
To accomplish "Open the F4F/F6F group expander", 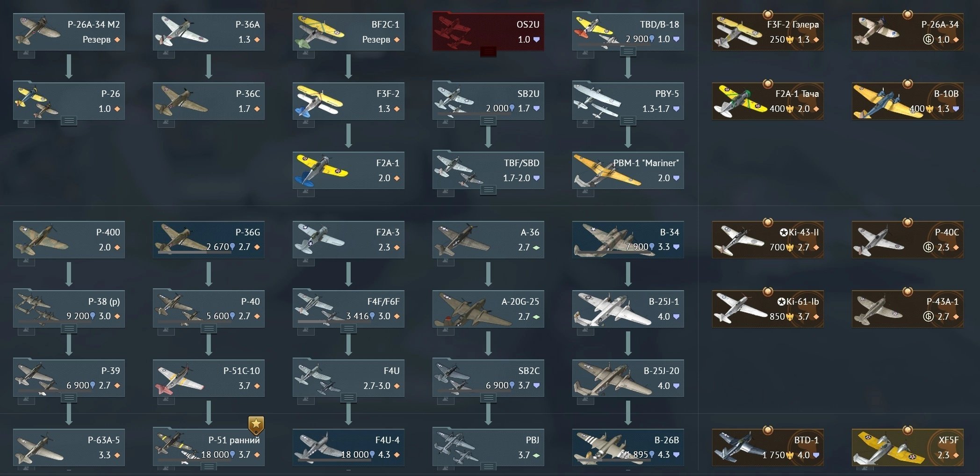I will point(348,329).
